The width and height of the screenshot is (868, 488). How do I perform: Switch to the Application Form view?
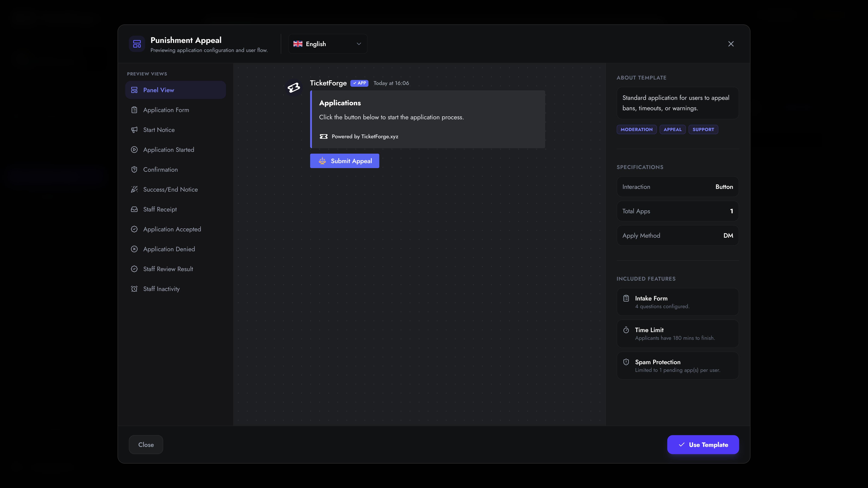pos(175,110)
